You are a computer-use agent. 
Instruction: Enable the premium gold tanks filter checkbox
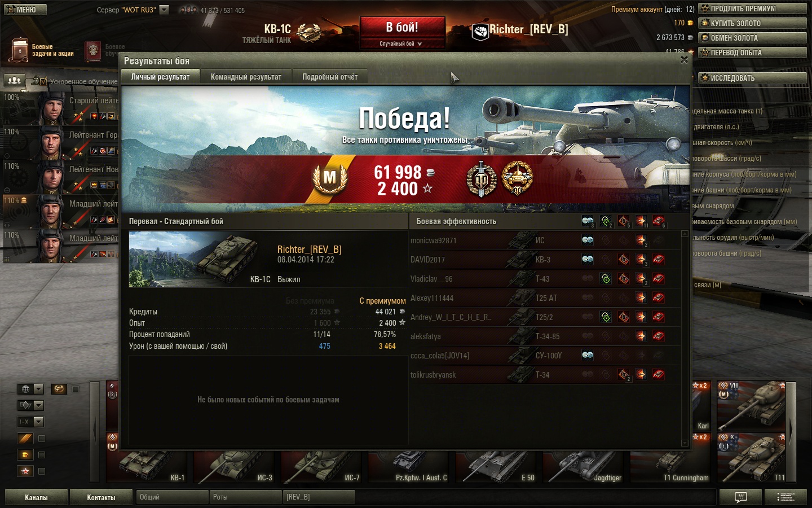click(x=42, y=455)
